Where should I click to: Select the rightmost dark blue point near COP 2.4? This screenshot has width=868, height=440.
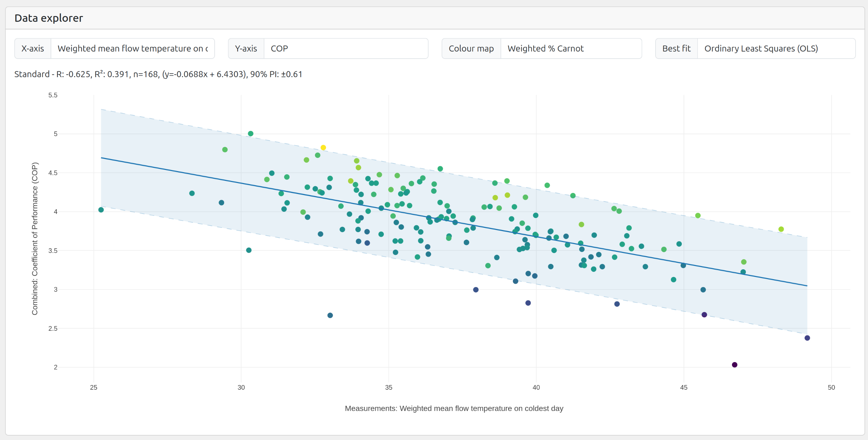(807, 338)
